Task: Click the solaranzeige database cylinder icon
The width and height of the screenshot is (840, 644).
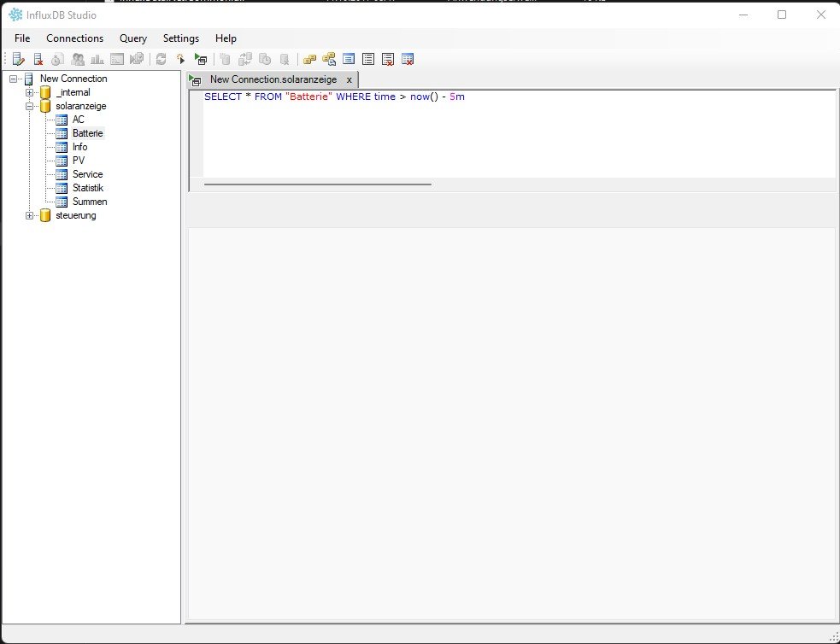Action: click(x=45, y=106)
